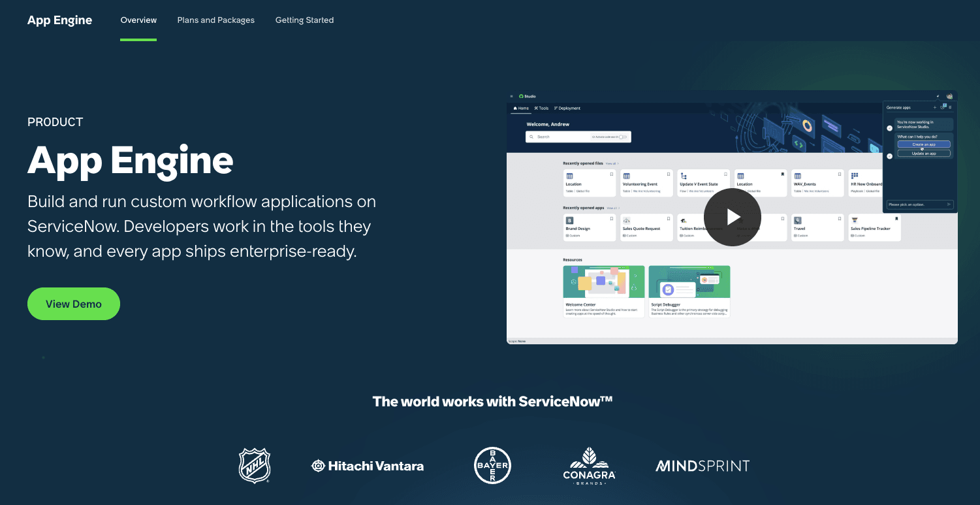This screenshot has width=980, height=505.
Task: Select the Deployment tab in Studio
Action: click(x=567, y=108)
